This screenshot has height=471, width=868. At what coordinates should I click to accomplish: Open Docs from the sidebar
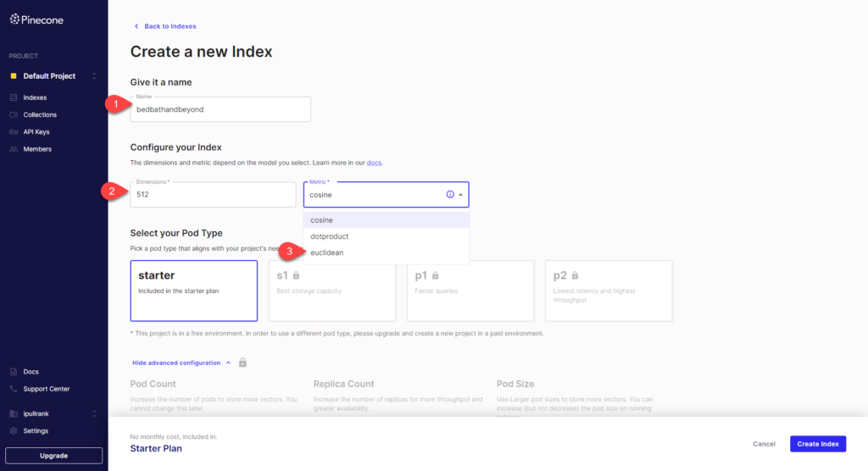31,371
